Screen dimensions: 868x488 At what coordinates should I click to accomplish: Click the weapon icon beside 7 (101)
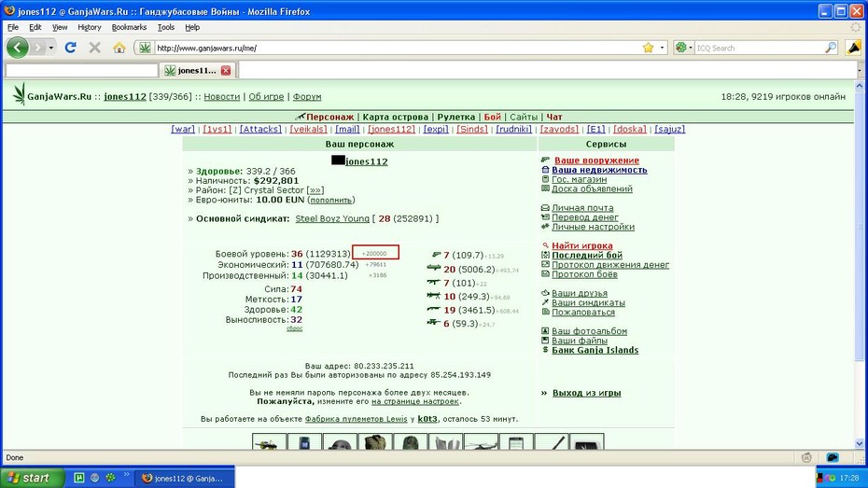[434, 282]
